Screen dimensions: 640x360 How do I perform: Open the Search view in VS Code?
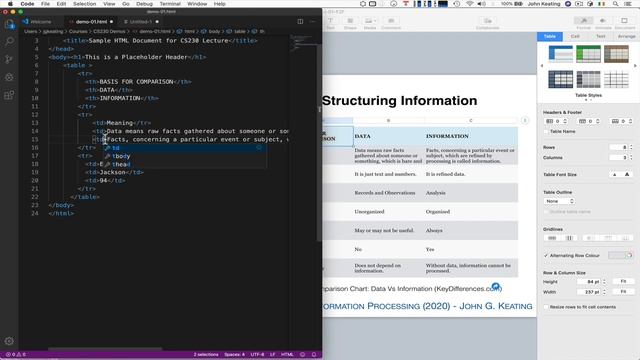[x=9, y=41]
